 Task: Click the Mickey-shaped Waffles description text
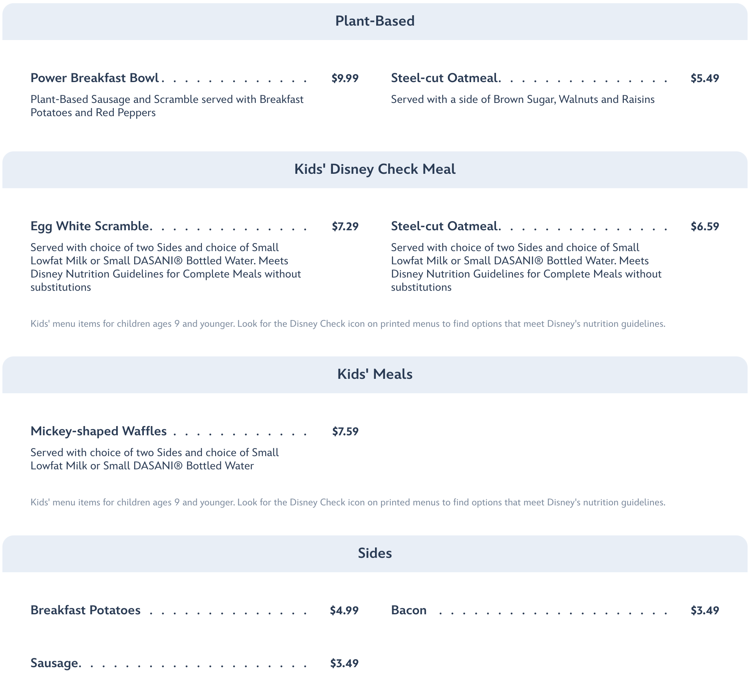click(154, 459)
